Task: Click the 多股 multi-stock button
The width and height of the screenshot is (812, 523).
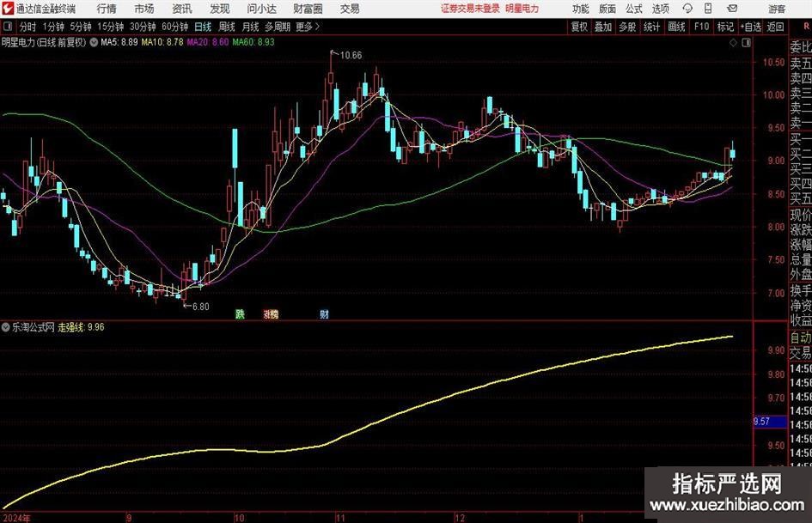Action: [627, 27]
